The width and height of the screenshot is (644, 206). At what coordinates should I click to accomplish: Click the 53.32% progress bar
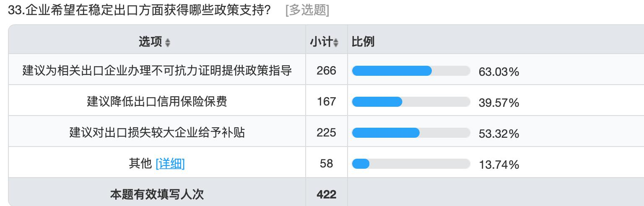point(411,133)
